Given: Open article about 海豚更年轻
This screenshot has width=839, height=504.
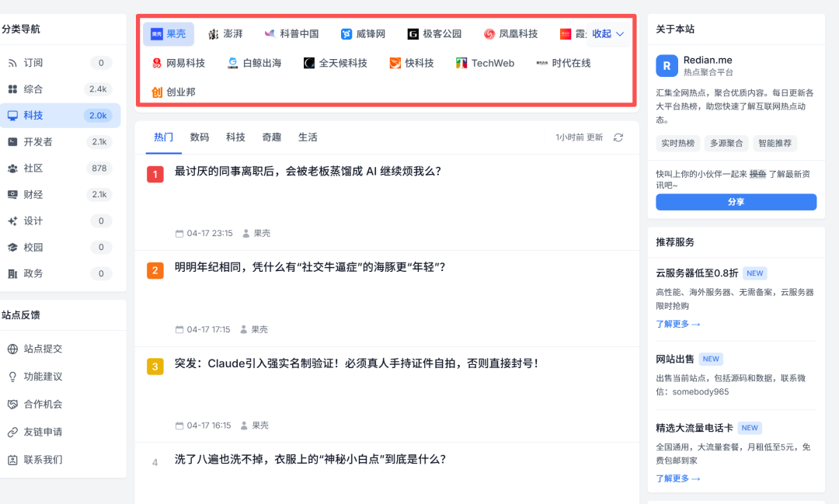Looking at the screenshot, I should pos(310,267).
